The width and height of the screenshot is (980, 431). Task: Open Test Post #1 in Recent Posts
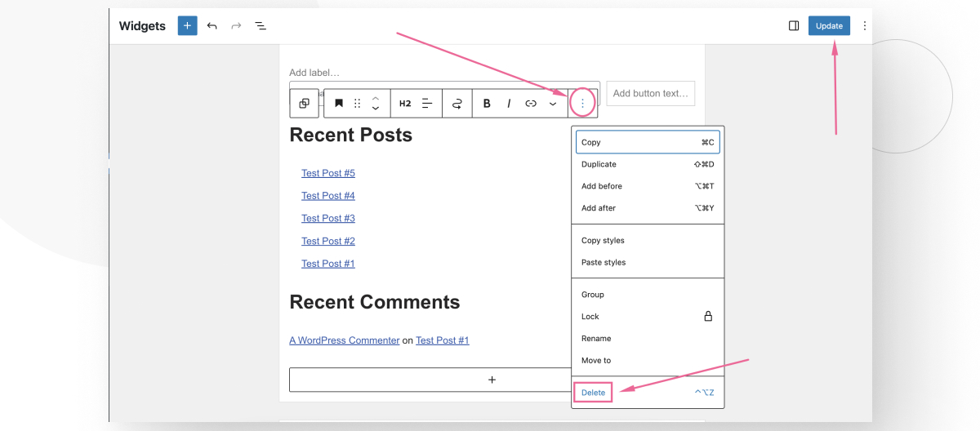coord(328,264)
